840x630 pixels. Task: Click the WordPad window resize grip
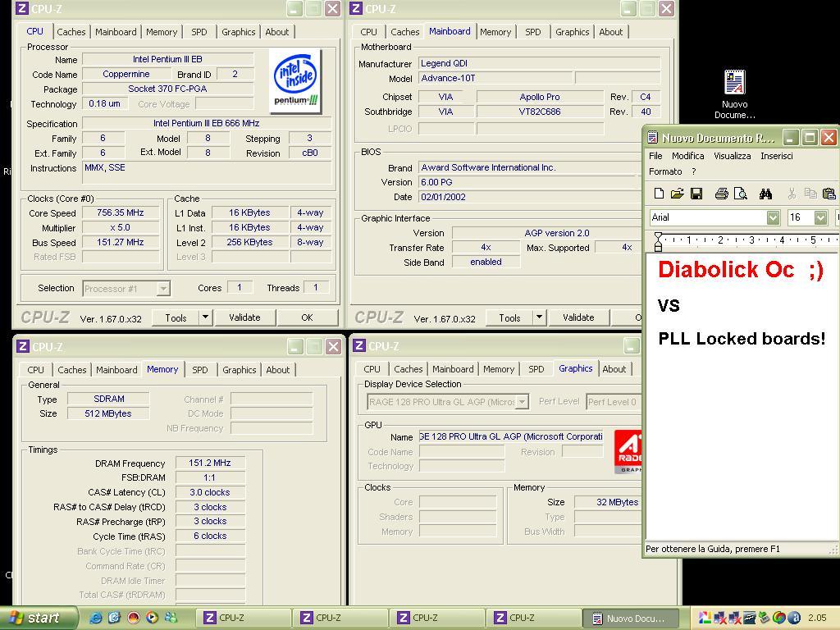[833, 550]
